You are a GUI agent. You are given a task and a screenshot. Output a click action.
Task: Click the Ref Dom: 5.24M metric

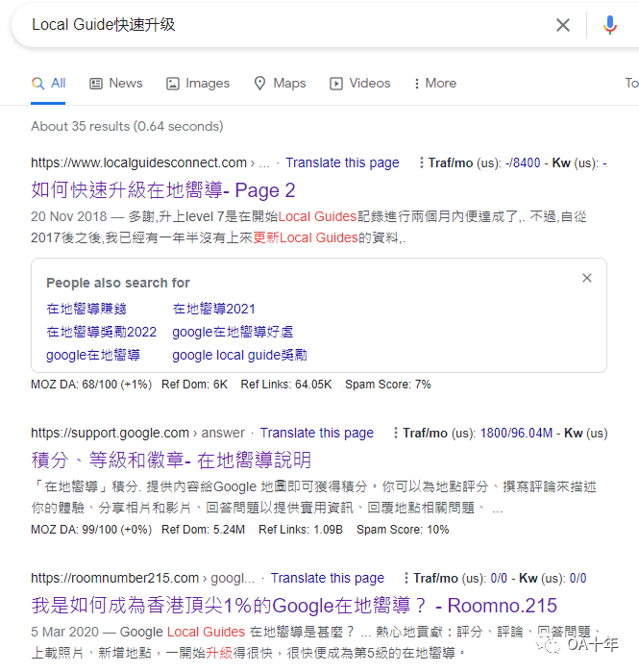pyautogui.click(x=203, y=530)
